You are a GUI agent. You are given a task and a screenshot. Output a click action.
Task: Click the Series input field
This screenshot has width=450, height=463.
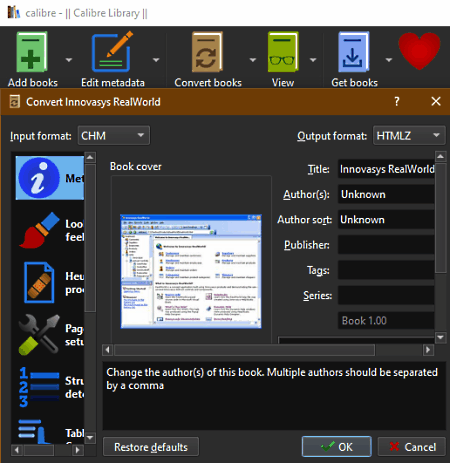[386, 295]
